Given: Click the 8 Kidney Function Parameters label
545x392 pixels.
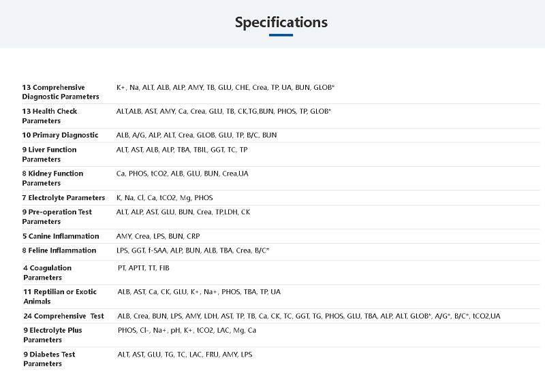Looking at the screenshot, I should pyautogui.click(x=52, y=178).
